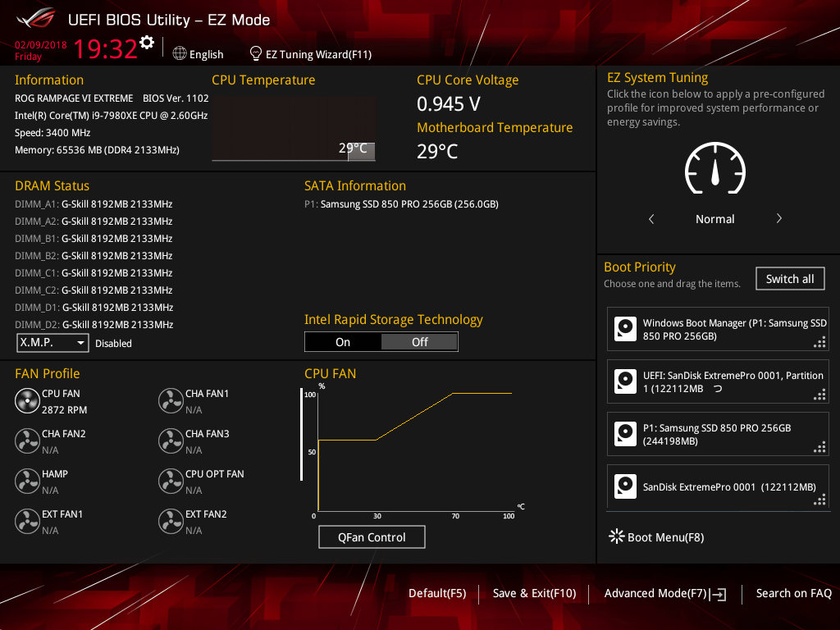The height and width of the screenshot is (630, 840).
Task: Click the ROG logo
Action: [36, 19]
